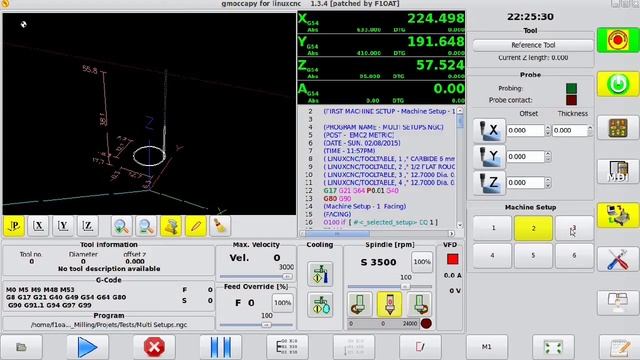
Task: Click the Spindle override slider
Action: click(x=389, y=287)
